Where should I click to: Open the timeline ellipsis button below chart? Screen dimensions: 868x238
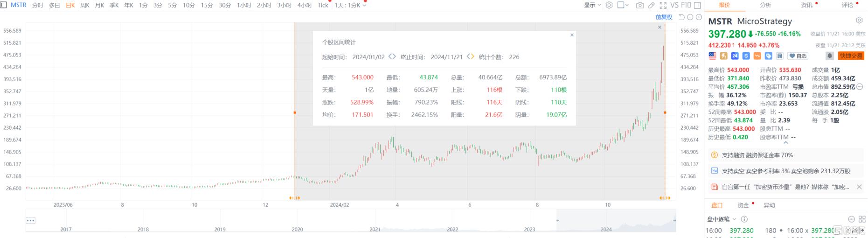(x=31, y=220)
